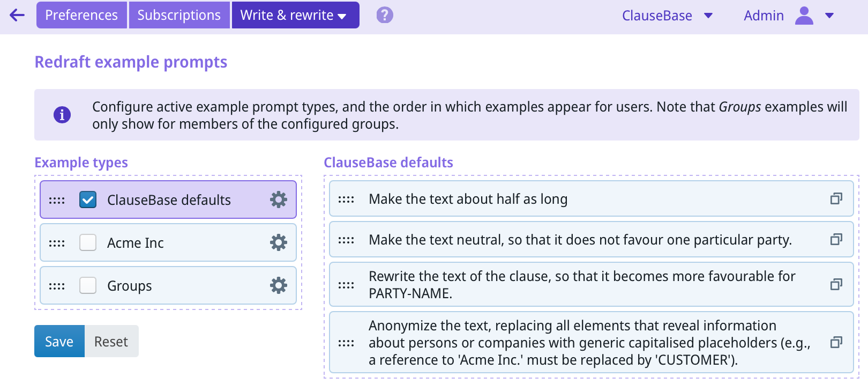Click the Save button
The image size is (868, 384).
59,342
